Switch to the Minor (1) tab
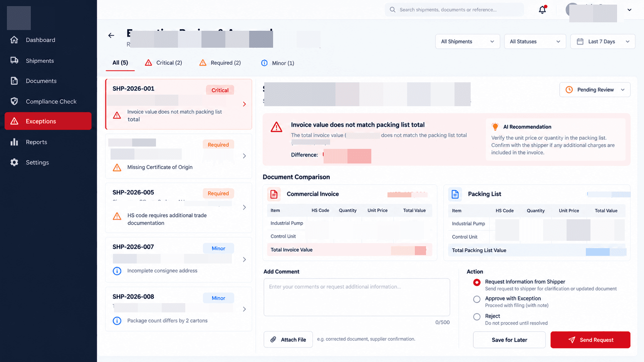The height and width of the screenshot is (362, 644). 277,63
